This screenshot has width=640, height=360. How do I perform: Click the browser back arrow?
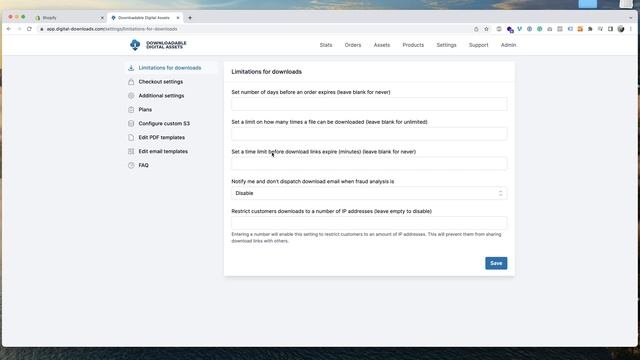[x=9, y=29]
